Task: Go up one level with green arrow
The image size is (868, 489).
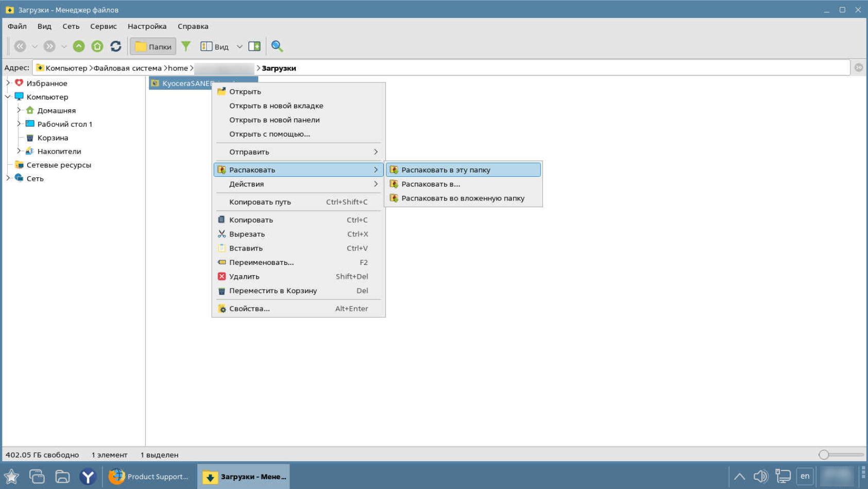Action: [79, 46]
